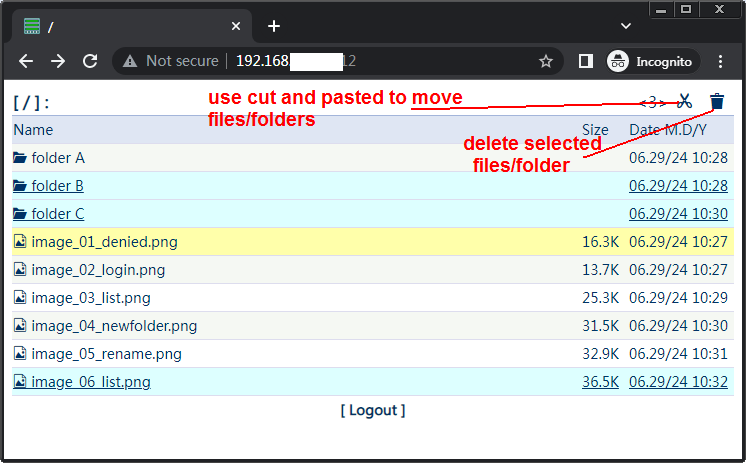Open a new browser tab
This screenshot has height=463, width=746.
point(274,26)
